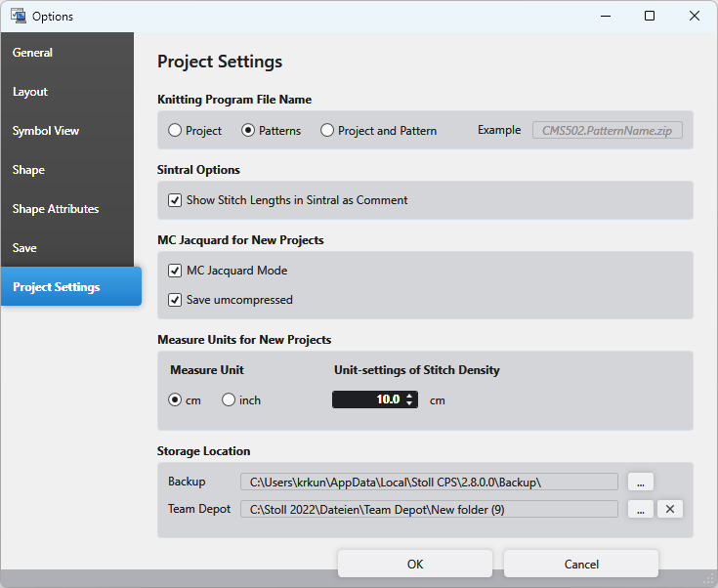Browse for the Team Depot folder
This screenshot has width=718, height=588.
[640, 509]
